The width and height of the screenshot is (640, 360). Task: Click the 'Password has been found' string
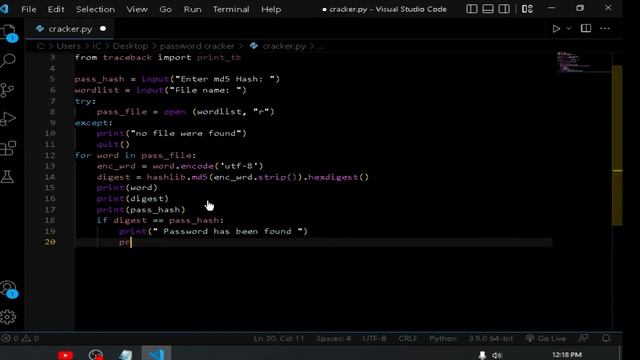tap(228, 231)
